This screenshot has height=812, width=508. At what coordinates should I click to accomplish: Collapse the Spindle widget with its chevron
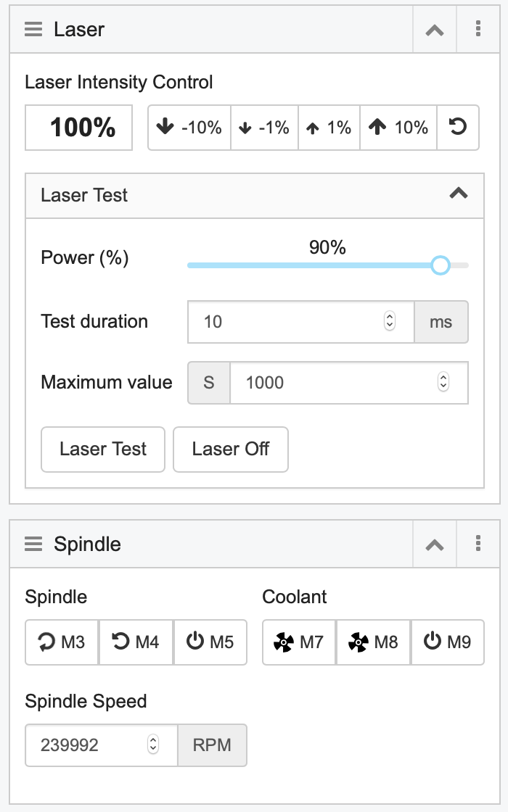[x=435, y=544]
